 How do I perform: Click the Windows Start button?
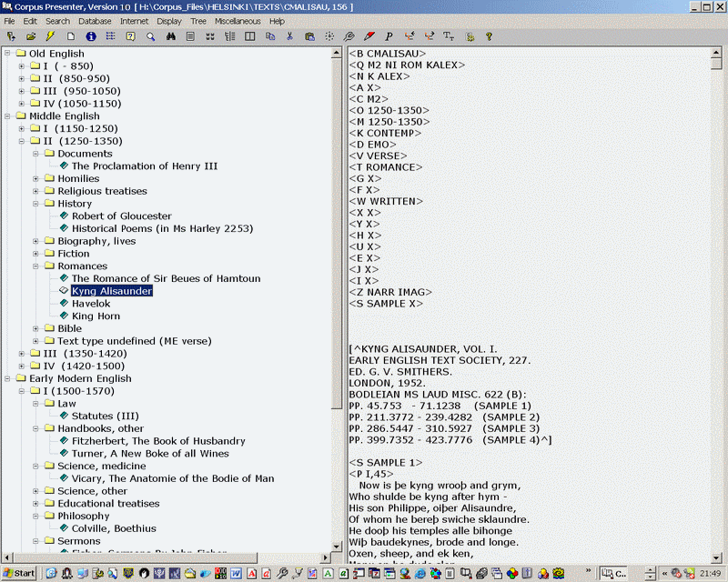point(19,573)
